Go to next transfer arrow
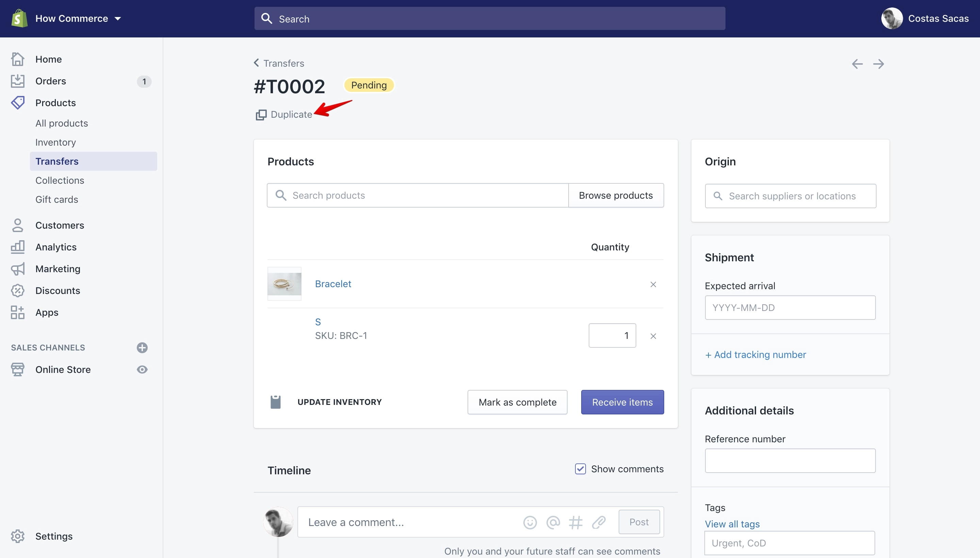 pyautogui.click(x=879, y=64)
